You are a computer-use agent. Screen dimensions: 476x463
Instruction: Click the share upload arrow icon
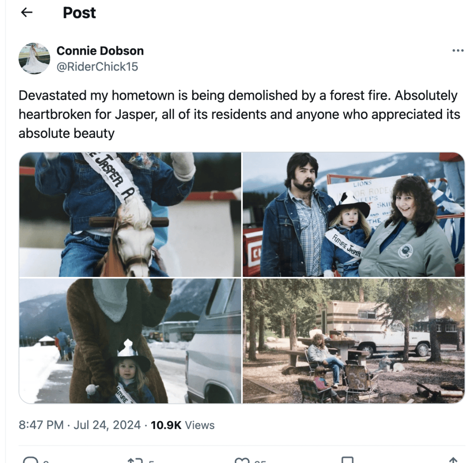(453, 459)
